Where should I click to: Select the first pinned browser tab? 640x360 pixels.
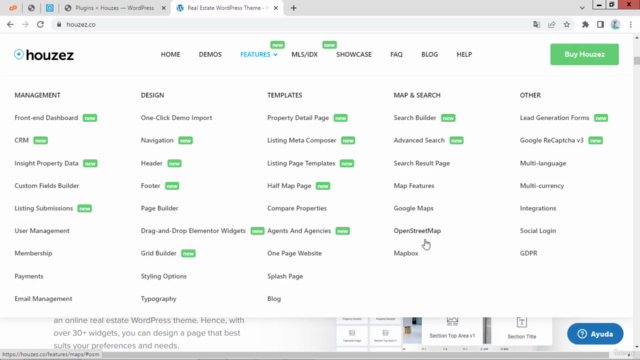(x=13, y=8)
